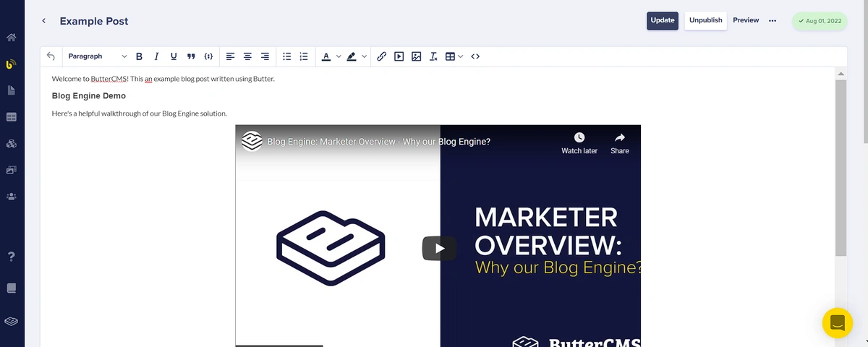Open the table menu
This screenshot has height=347, width=868.
pyautogui.click(x=454, y=56)
